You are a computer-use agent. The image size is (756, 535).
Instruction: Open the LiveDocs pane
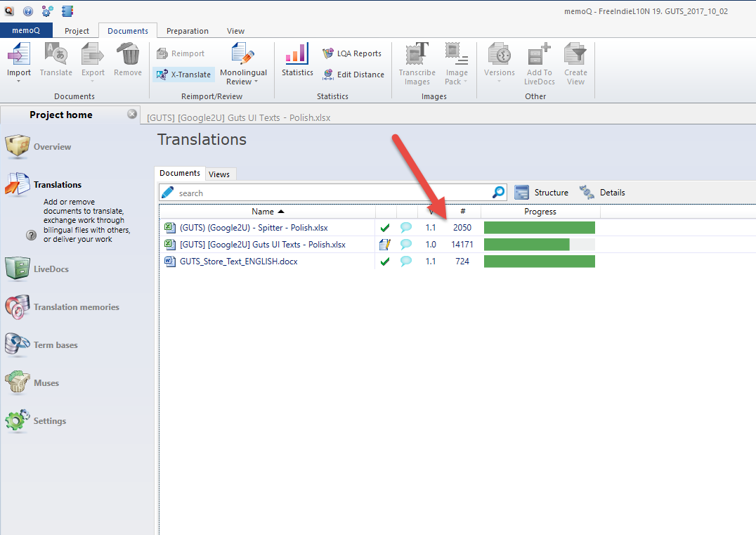38,269
